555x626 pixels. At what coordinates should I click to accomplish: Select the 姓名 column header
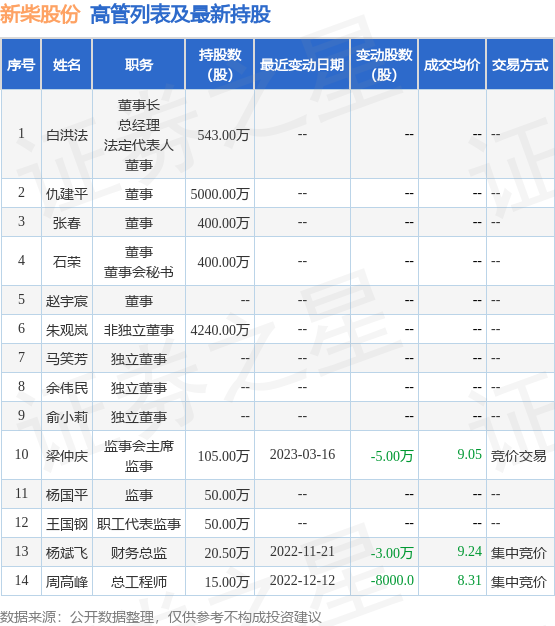pyautogui.click(x=67, y=65)
